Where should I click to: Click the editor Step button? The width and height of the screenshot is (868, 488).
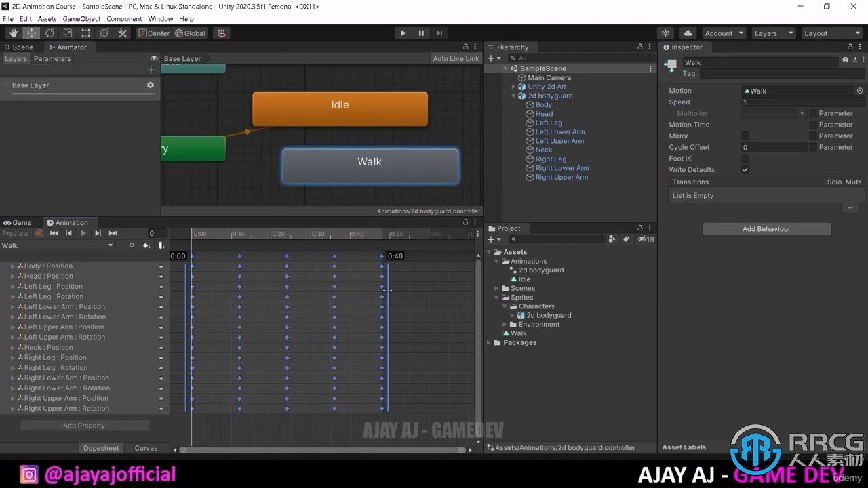pyautogui.click(x=439, y=33)
